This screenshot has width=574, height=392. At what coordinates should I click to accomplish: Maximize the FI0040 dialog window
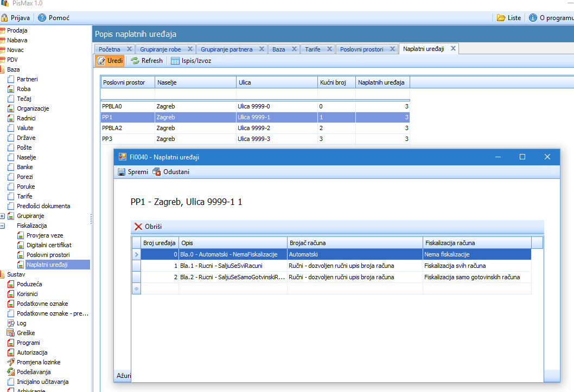tap(522, 157)
